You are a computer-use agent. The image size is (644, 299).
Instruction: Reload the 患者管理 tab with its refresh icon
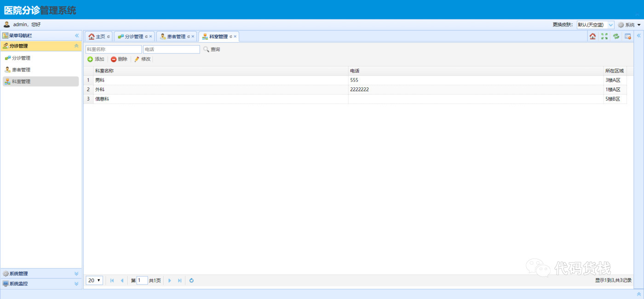(189, 36)
